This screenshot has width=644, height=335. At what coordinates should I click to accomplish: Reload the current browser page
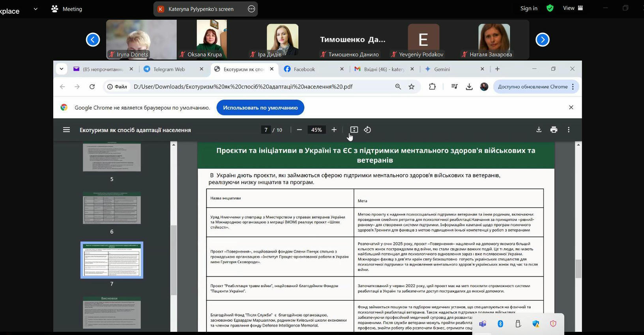[x=92, y=87]
